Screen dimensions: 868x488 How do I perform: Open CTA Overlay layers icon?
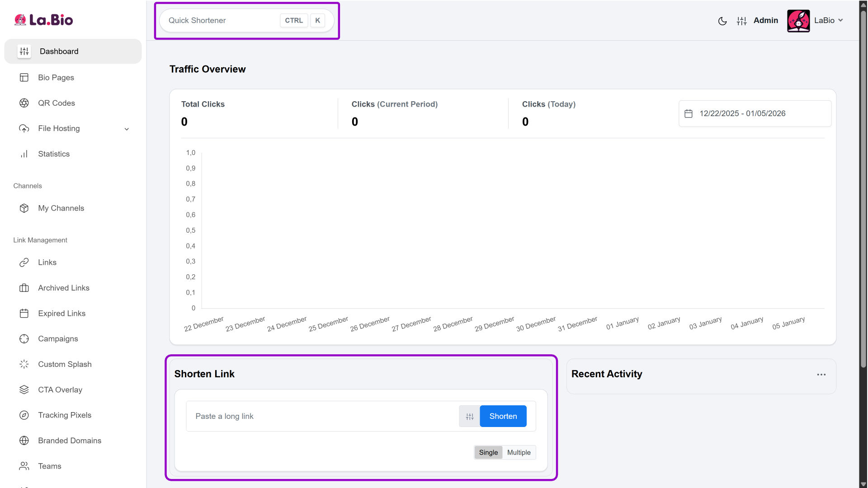tap(24, 389)
